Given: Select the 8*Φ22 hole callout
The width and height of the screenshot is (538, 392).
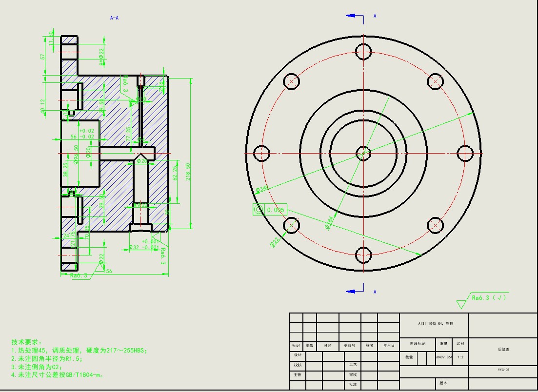Looking at the screenshot, I should click(102, 57).
